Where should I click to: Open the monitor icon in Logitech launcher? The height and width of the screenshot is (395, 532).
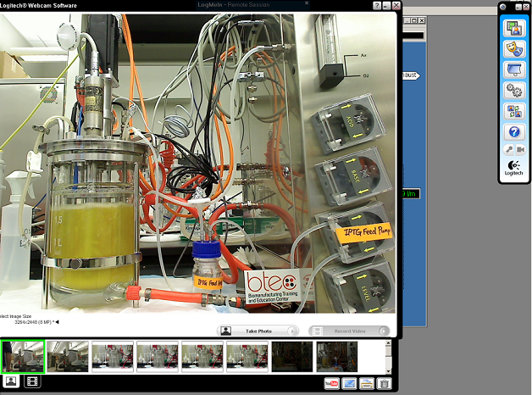(x=513, y=69)
